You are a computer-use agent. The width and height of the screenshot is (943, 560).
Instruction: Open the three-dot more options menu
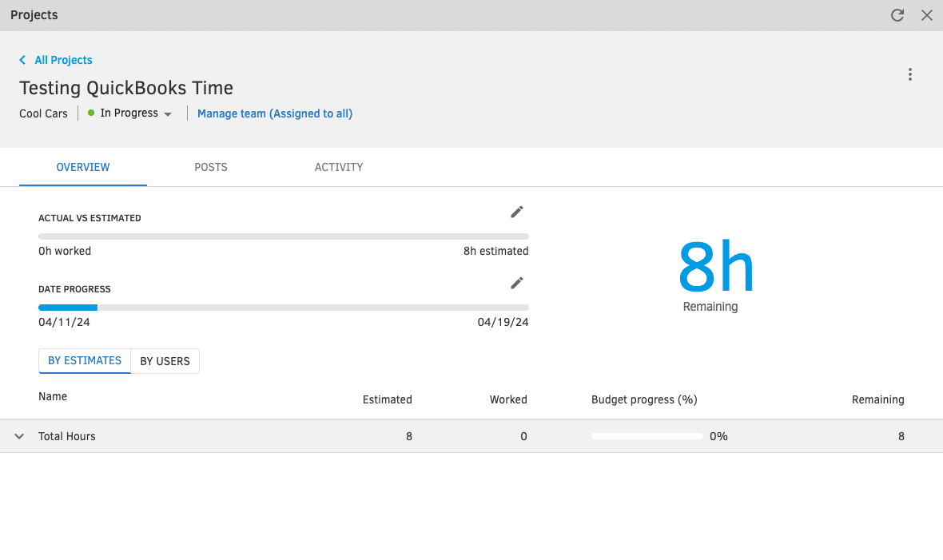point(910,74)
